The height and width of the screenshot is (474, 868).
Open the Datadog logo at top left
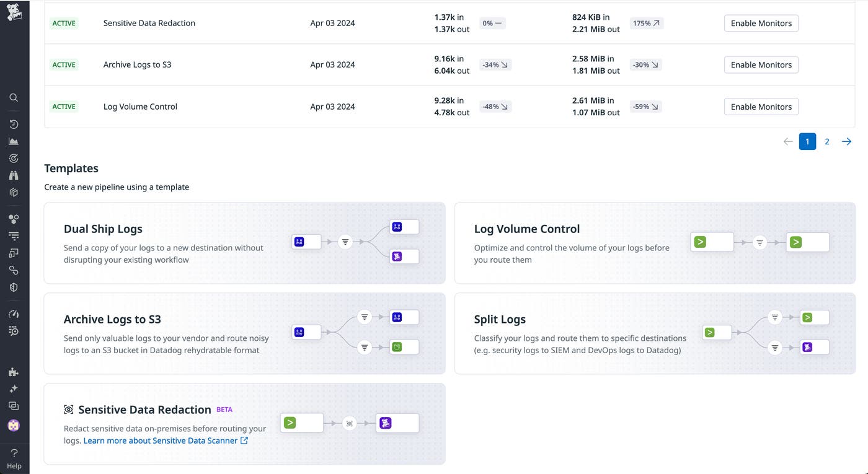click(x=14, y=11)
